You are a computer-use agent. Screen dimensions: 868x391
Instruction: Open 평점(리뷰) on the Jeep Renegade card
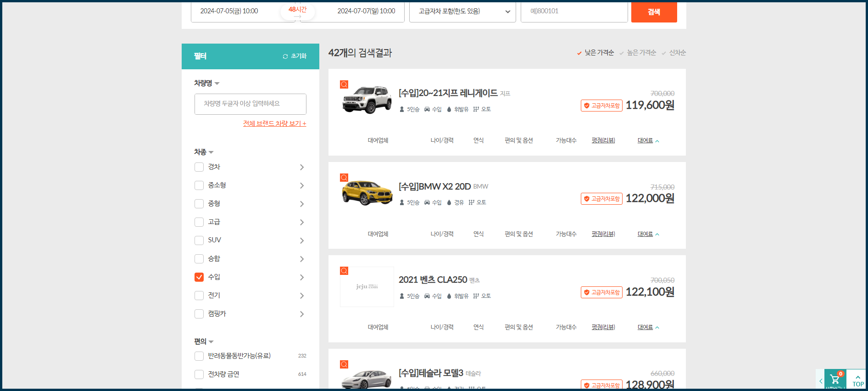[x=603, y=140]
